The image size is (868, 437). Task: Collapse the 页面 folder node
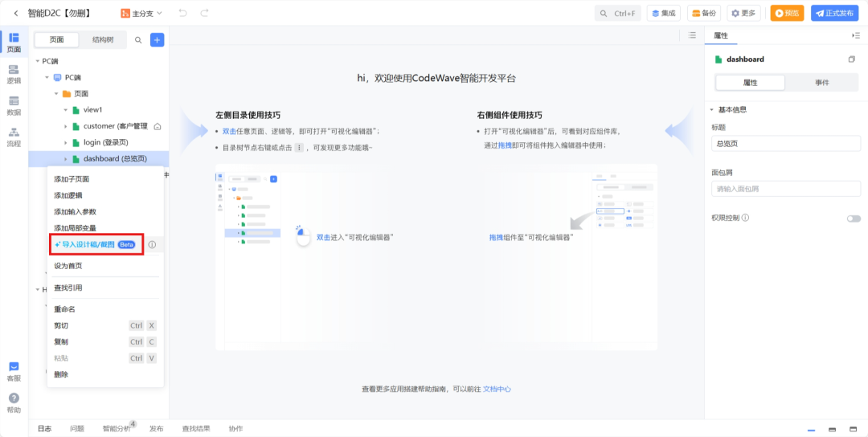pos(56,93)
